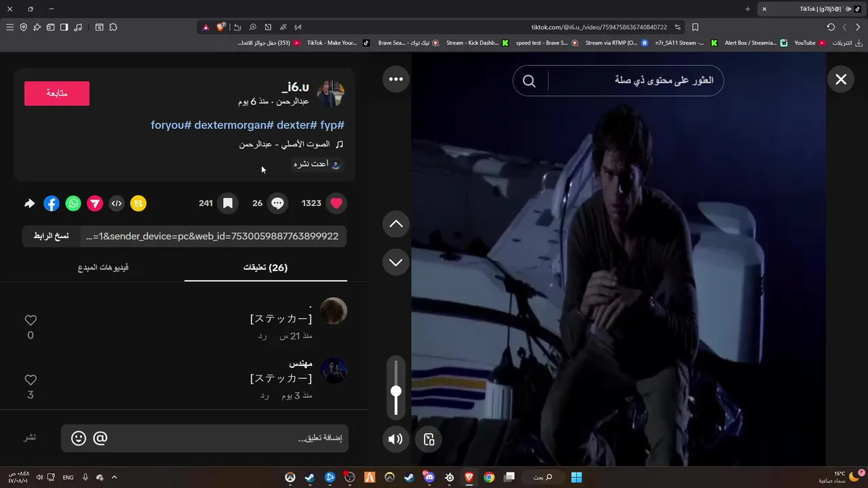868x488 pixels.
Task: Send to friends with red paper-plane icon
Action: 95,203
